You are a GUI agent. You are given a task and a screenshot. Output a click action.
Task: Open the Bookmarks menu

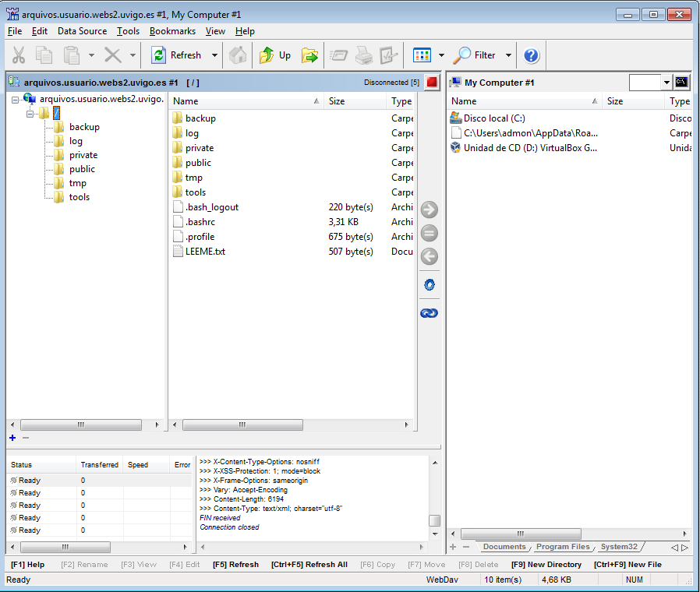[172, 31]
